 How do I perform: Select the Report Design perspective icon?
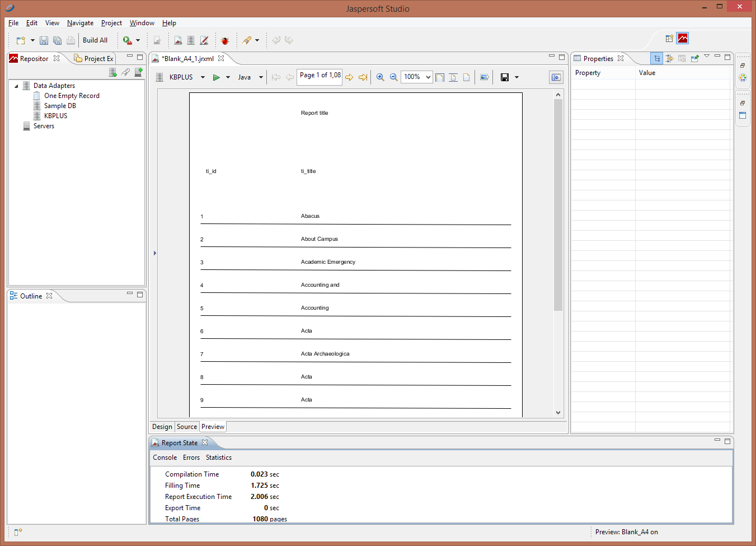pos(683,38)
